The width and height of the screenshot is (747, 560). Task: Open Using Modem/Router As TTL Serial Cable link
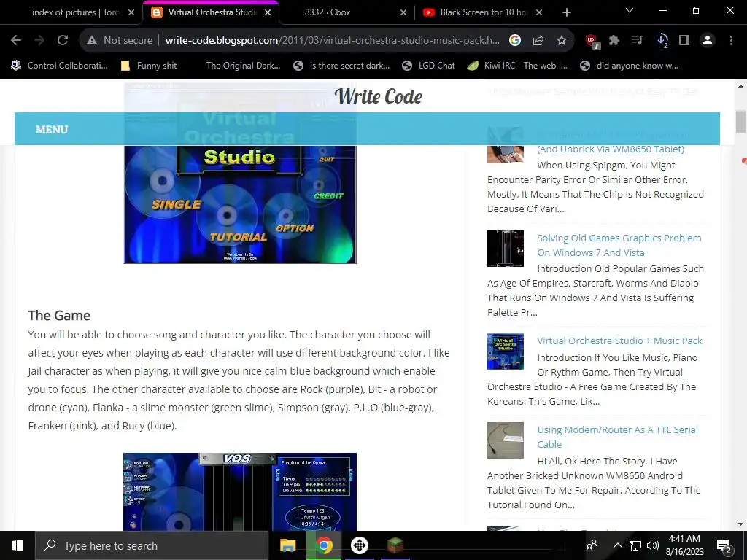[x=617, y=437]
